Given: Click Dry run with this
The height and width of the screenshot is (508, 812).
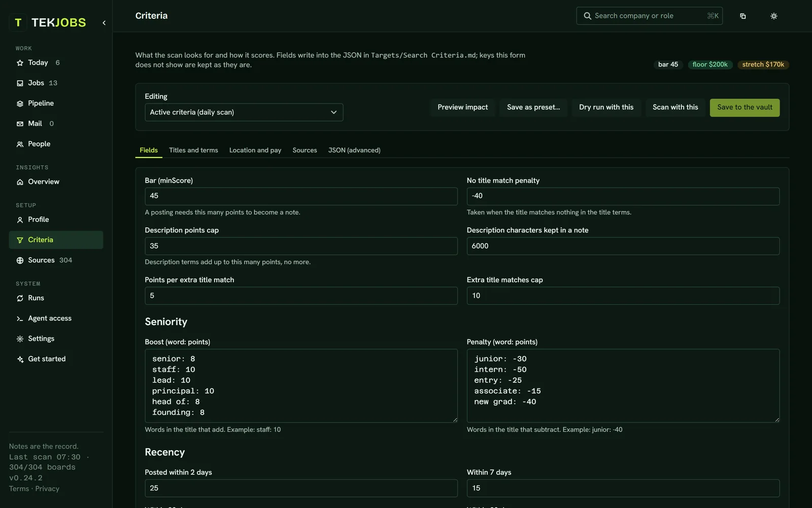Looking at the screenshot, I should pyautogui.click(x=606, y=107).
